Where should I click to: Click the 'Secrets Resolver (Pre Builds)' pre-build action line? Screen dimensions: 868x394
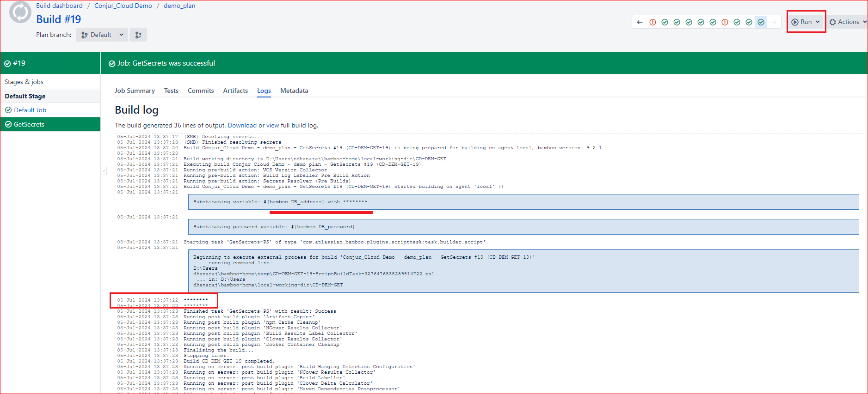tap(267, 181)
